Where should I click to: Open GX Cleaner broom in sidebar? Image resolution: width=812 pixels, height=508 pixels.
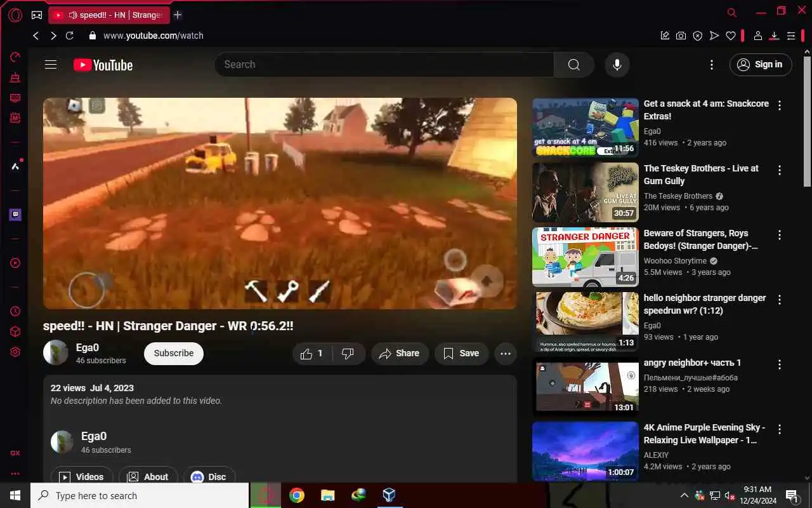(x=15, y=77)
